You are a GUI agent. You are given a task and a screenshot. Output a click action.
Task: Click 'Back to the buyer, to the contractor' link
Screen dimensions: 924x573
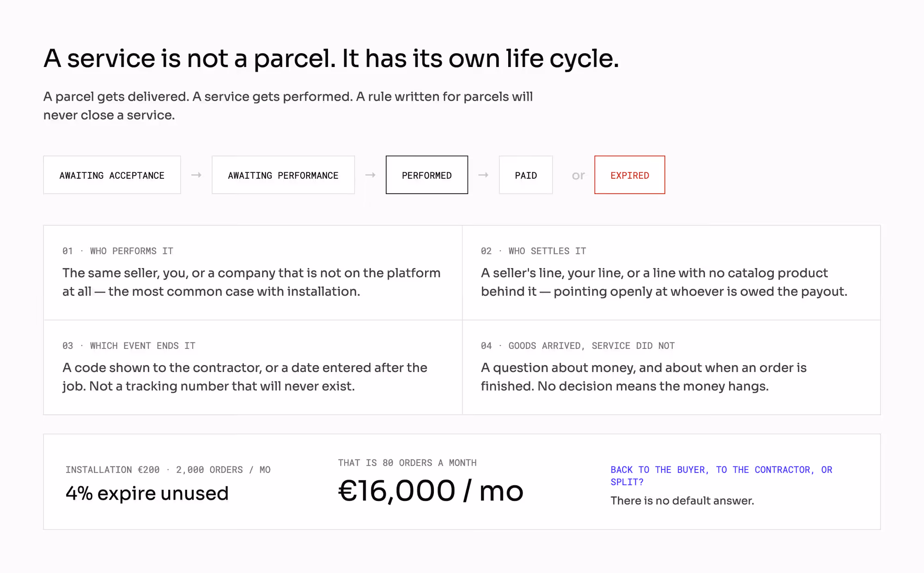(721, 475)
